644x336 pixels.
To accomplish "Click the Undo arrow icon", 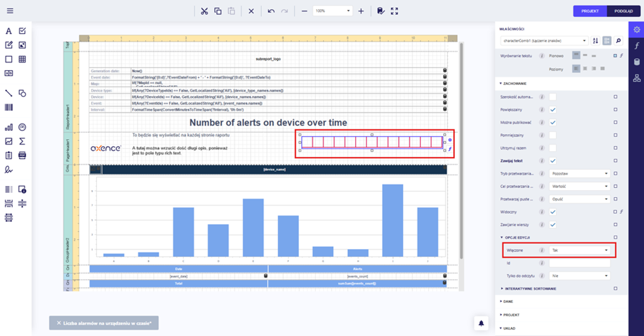I will click(x=271, y=11).
